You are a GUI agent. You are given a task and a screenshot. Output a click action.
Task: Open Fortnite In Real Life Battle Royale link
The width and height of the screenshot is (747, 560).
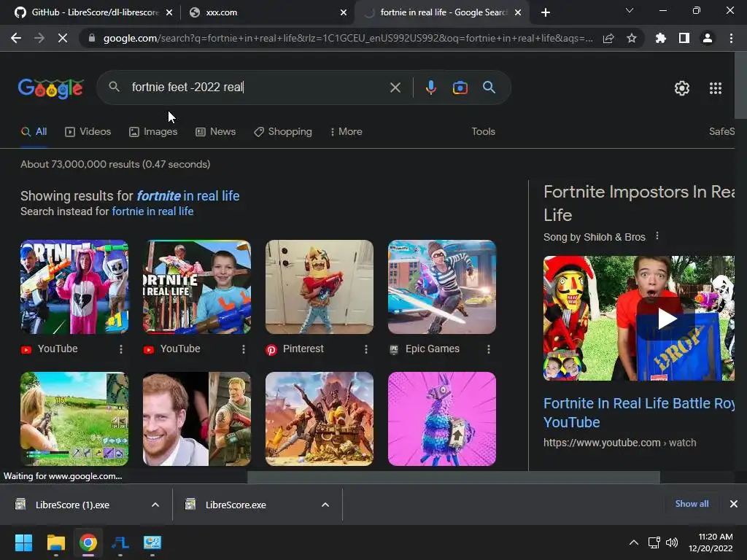639,413
